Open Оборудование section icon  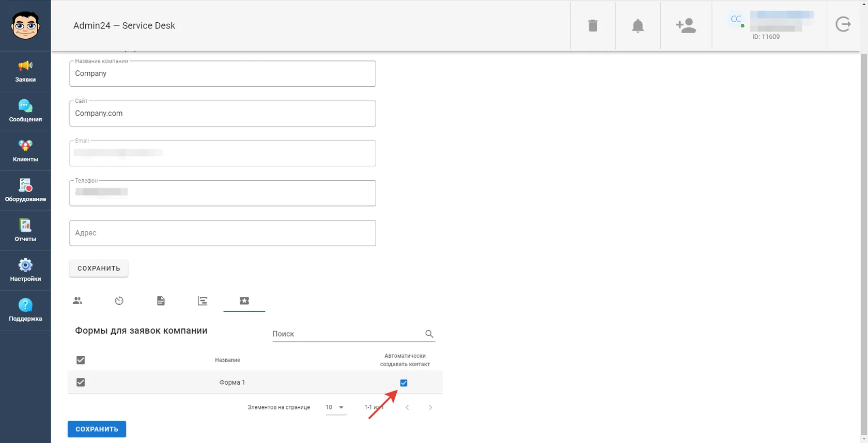tap(25, 185)
